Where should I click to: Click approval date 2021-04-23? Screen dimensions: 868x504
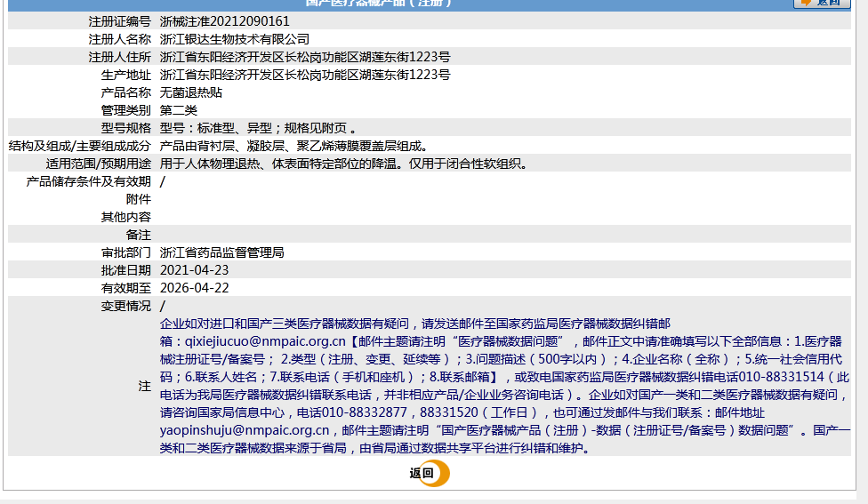194,270
